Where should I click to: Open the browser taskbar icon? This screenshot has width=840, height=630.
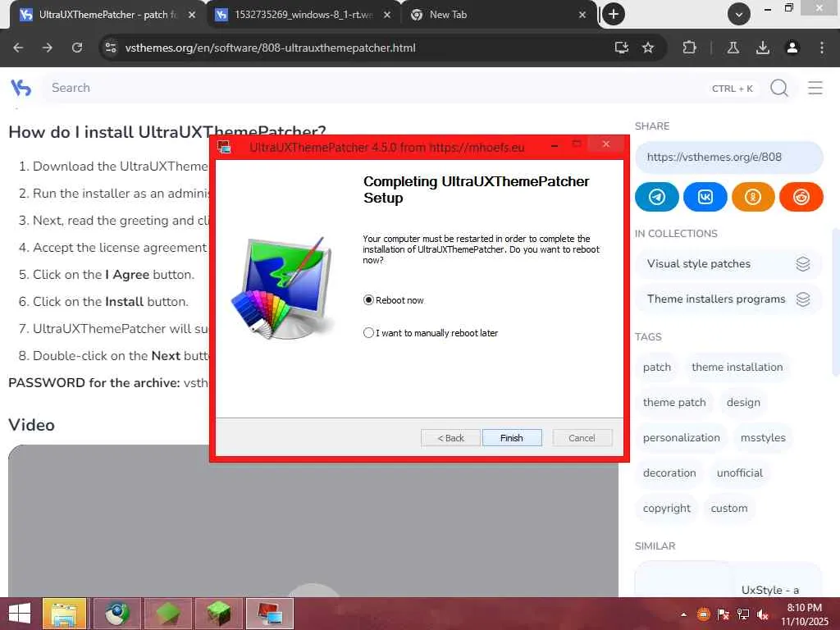click(116, 614)
